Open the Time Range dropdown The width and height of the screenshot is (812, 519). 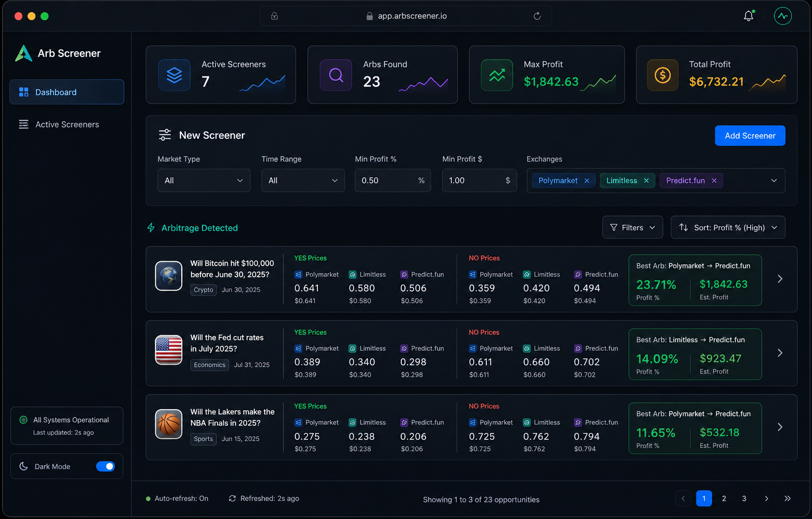(x=303, y=181)
